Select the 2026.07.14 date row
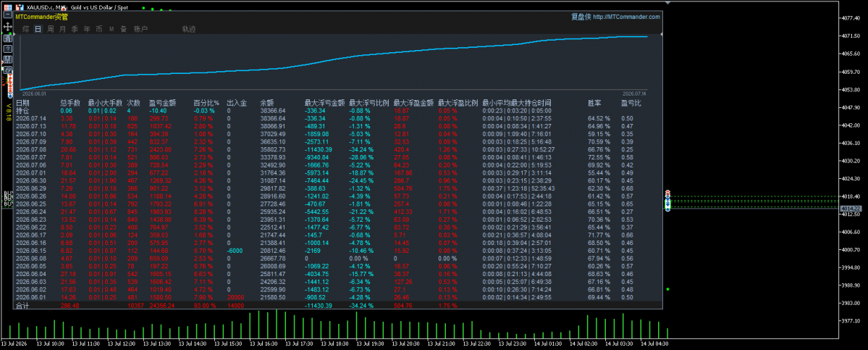 point(30,119)
